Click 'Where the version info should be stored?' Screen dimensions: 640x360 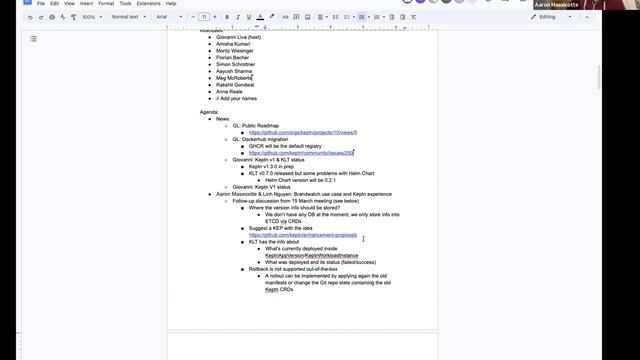tap(294, 208)
